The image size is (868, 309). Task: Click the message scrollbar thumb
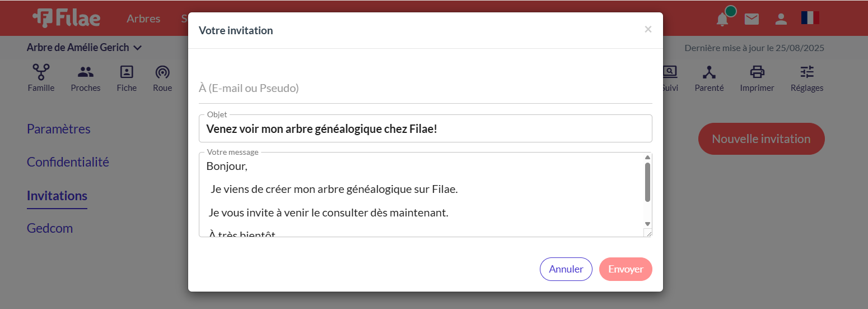coord(648,182)
